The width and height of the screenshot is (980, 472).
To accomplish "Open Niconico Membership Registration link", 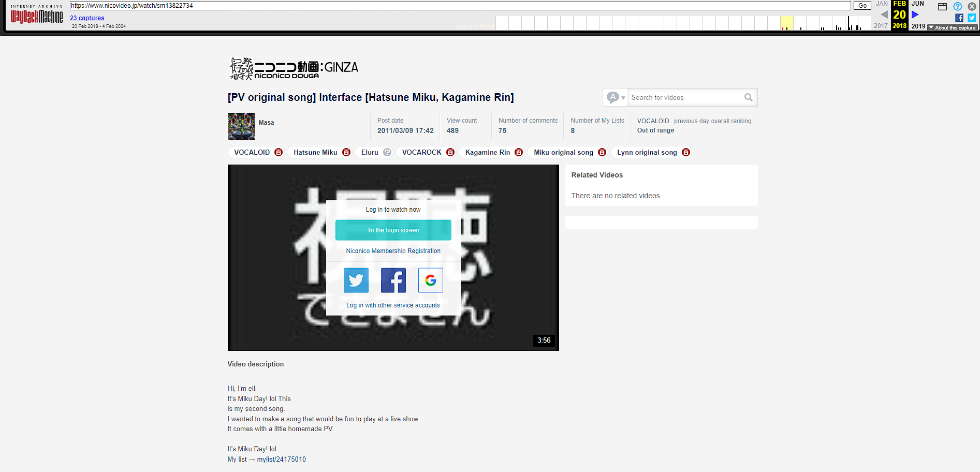I will pyautogui.click(x=393, y=251).
